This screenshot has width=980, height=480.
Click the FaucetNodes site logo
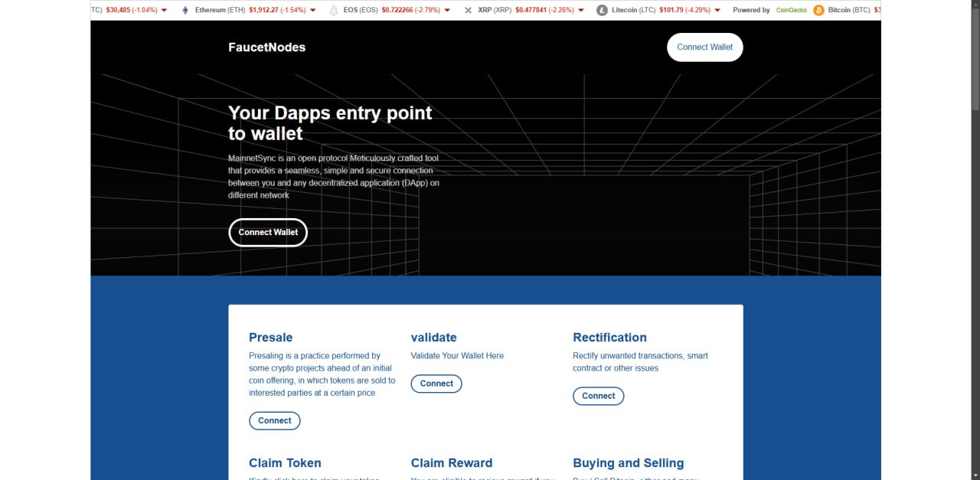click(266, 47)
